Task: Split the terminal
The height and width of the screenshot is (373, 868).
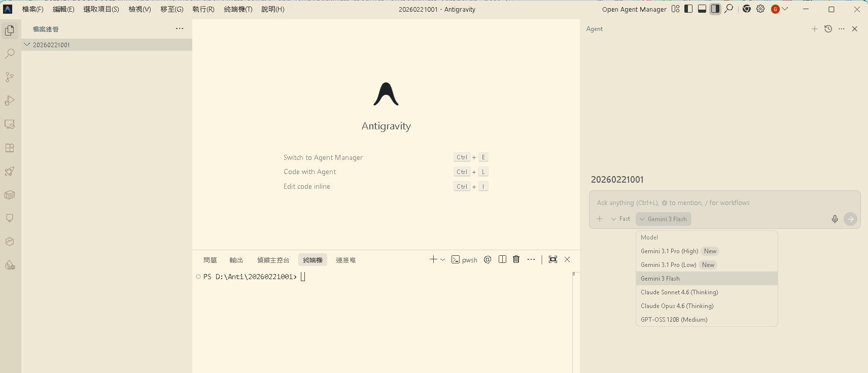Action: (x=502, y=259)
